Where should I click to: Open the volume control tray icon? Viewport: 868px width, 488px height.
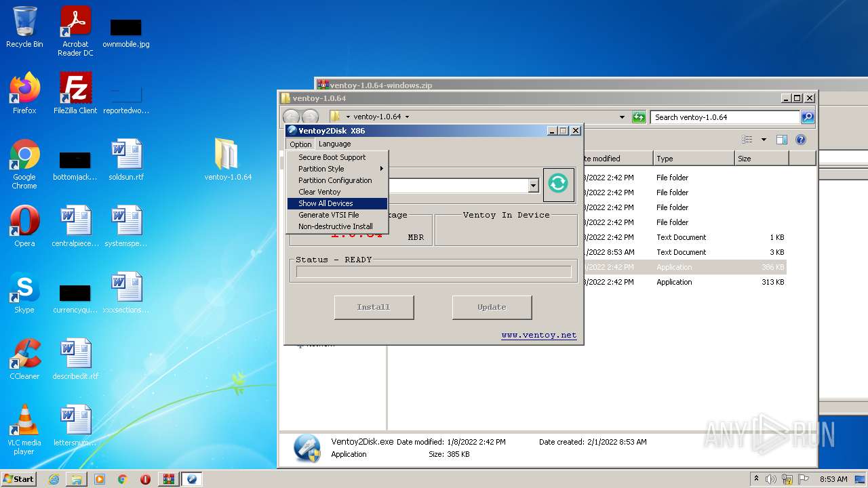click(x=771, y=479)
